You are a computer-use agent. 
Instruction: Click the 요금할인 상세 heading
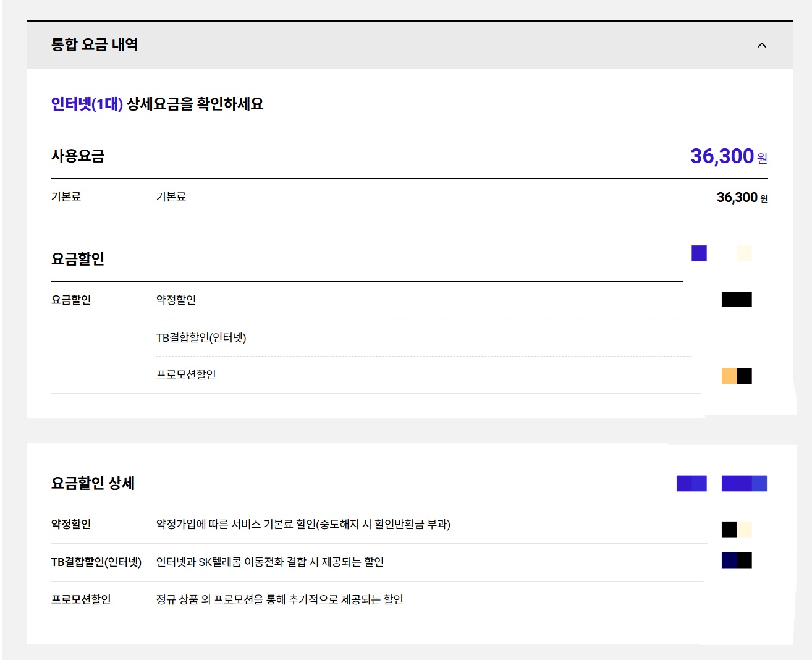point(93,483)
